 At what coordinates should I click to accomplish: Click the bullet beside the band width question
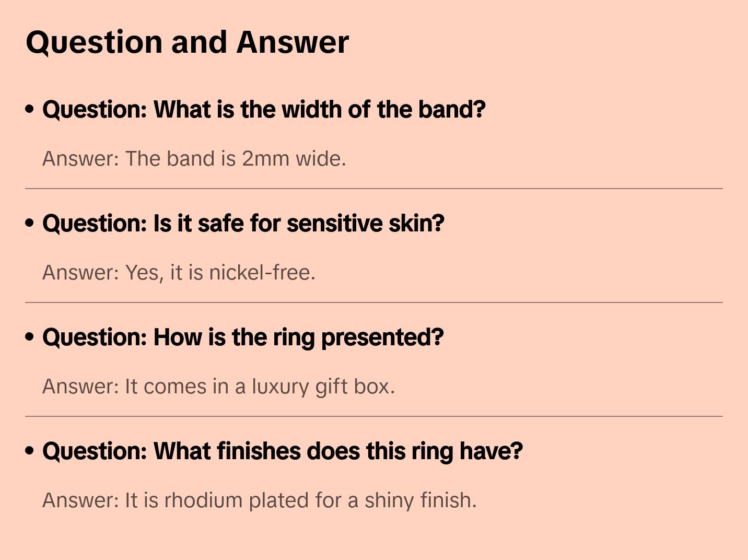(x=30, y=109)
